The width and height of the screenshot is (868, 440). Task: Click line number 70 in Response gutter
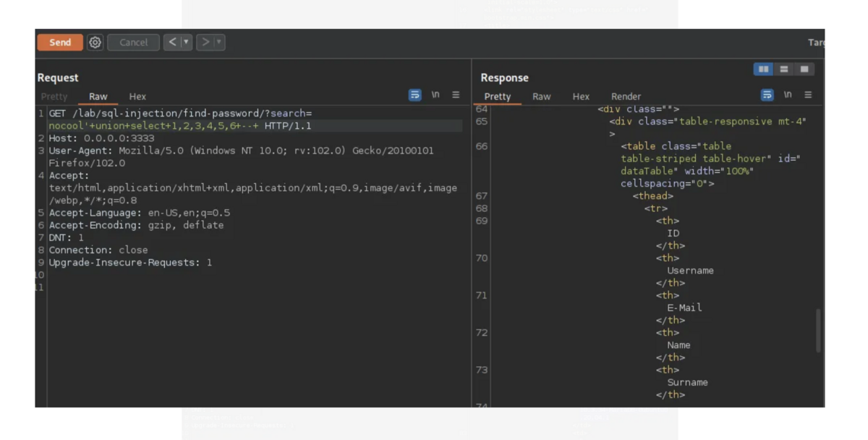point(482,258)
